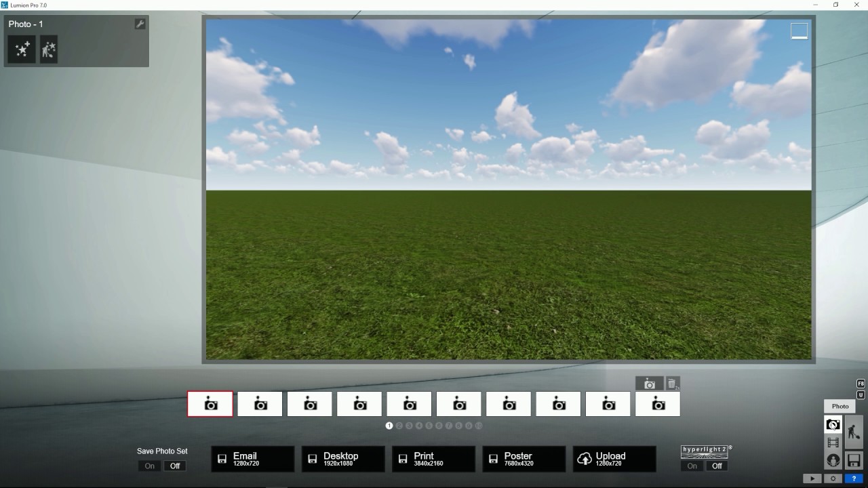Save photo at Email 1280x720 resolution

(x=253, y=459)
